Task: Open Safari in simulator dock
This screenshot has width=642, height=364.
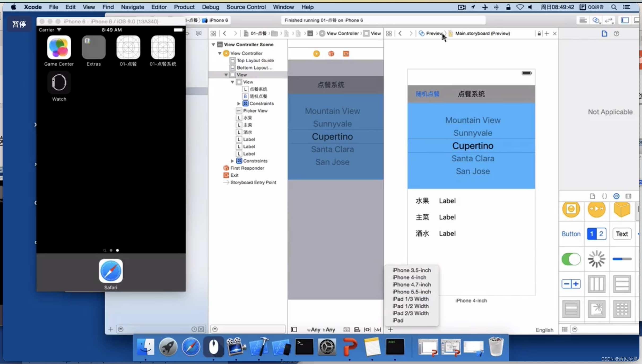Action: [x=111, y=271]
